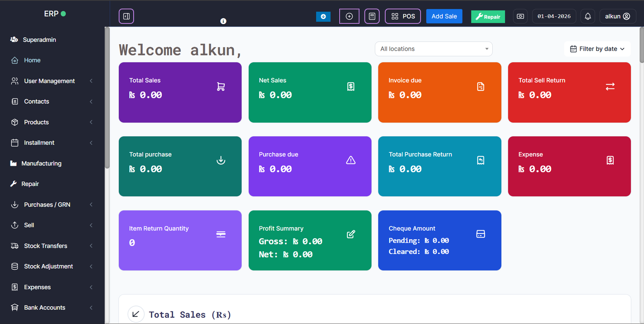Click the Stock Adjustment database icon
Viewport: 644px width, 324px height.
coord(15,266)
